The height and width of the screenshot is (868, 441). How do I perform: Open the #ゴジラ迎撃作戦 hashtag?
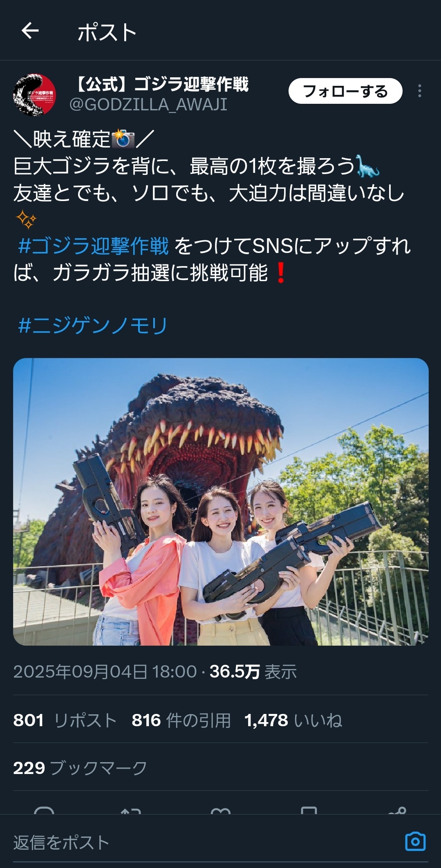(93, 246)
